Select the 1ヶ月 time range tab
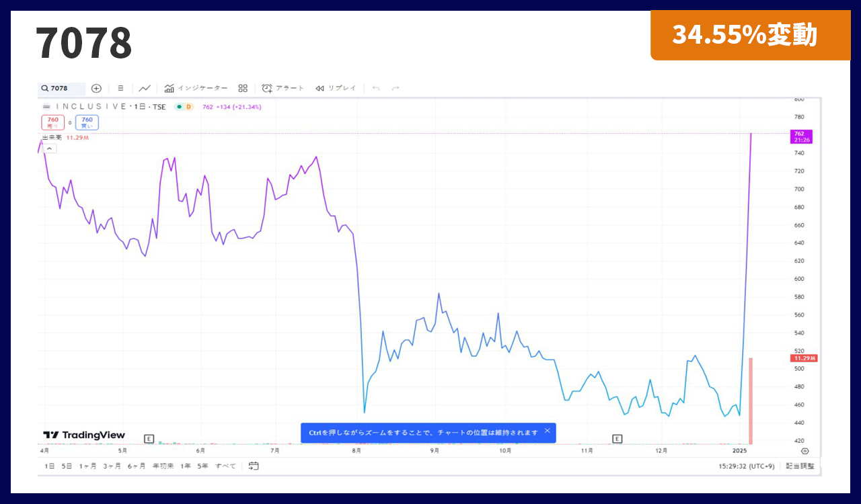The width and height of the screenshot is (861, 504). [87, 466]
